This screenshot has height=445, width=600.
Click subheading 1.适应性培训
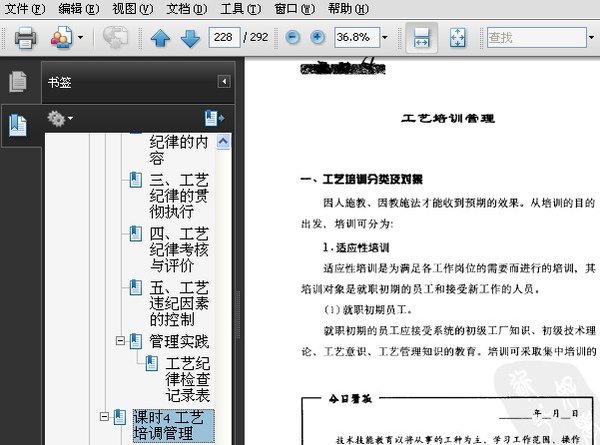pos(356,248)
